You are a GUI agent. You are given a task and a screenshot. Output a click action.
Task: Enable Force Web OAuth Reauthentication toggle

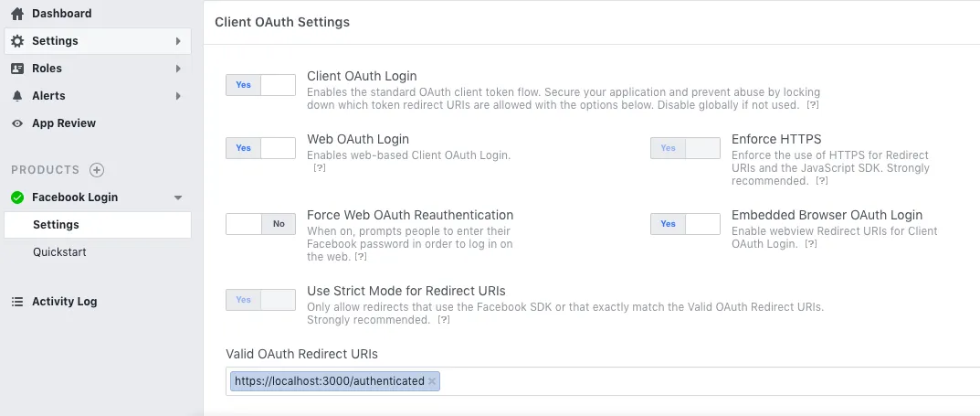point(260,224)
